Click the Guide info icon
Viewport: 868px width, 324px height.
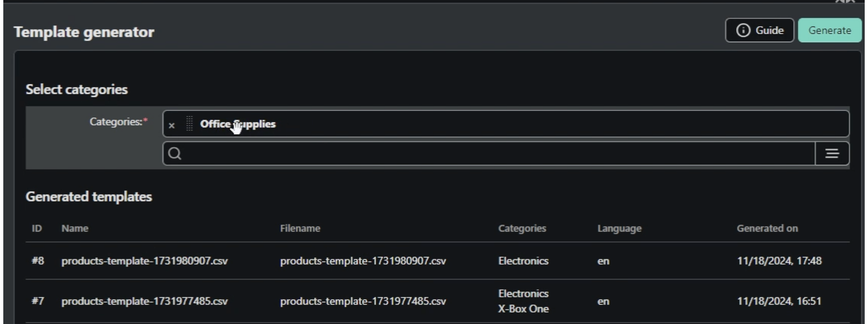pos(743,30)
